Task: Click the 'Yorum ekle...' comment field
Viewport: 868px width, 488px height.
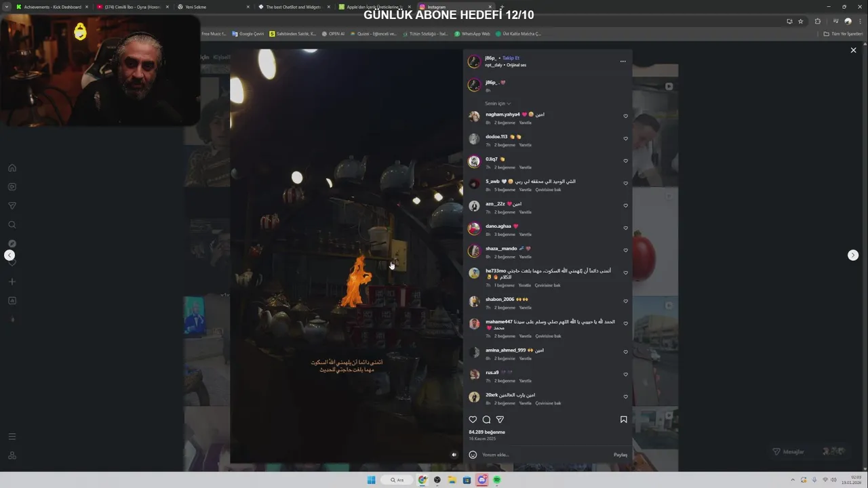Action: tap(545, 455)
